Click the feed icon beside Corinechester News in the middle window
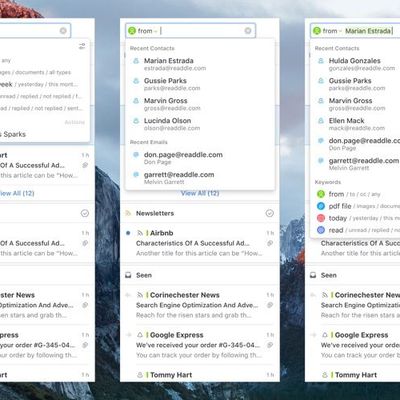400x400 pixels. click(140, 295)
